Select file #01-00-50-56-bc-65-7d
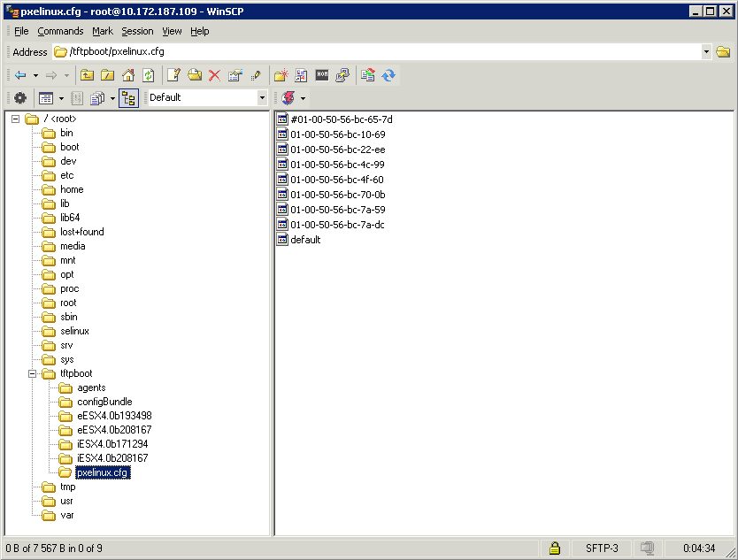 coord(342,119)
